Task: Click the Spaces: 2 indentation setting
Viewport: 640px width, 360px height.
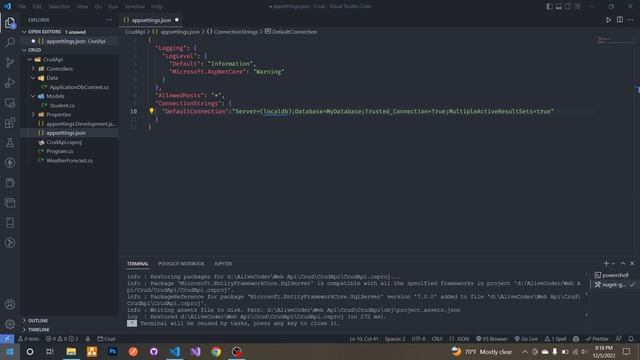Action: coord(395,339)
